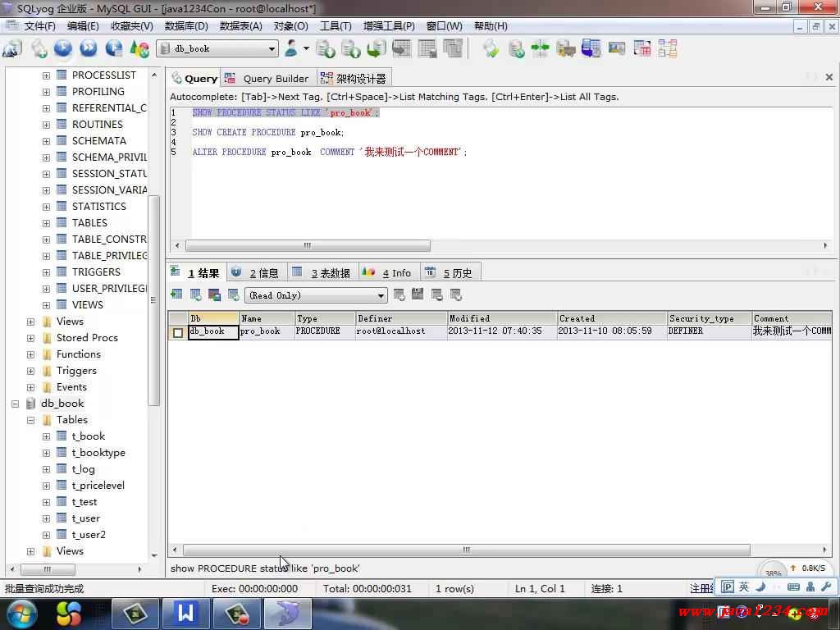Click the red table grid toolbar icon
840x630 pixels.
[641, 48]
